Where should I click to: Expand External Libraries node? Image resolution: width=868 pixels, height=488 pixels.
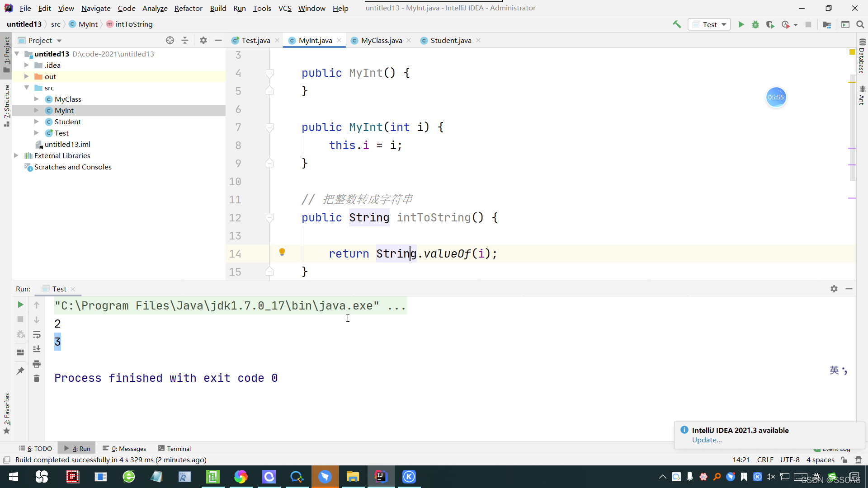click(x=17, y=155)
